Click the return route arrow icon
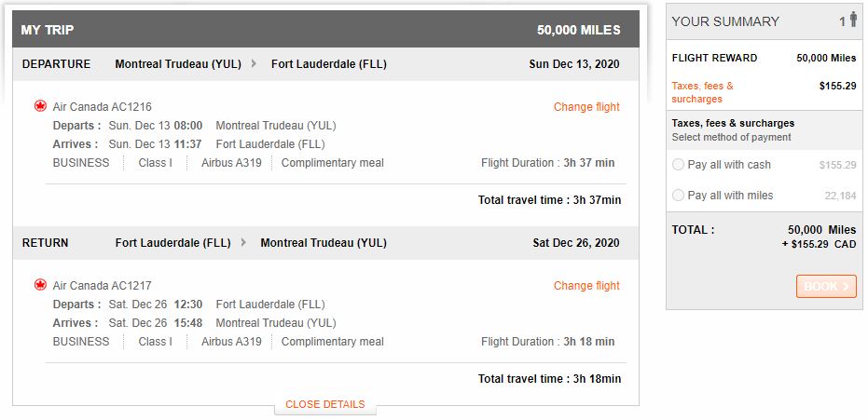 243,243
